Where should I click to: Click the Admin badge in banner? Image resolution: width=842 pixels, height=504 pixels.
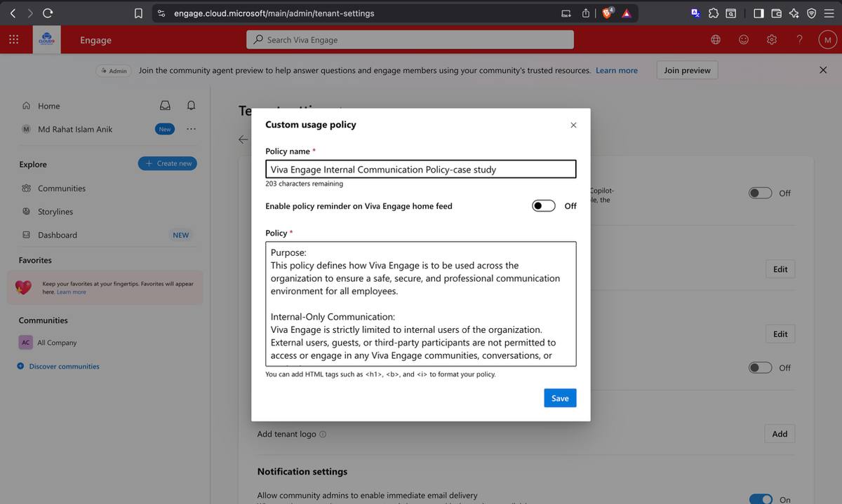click(114, 70)
